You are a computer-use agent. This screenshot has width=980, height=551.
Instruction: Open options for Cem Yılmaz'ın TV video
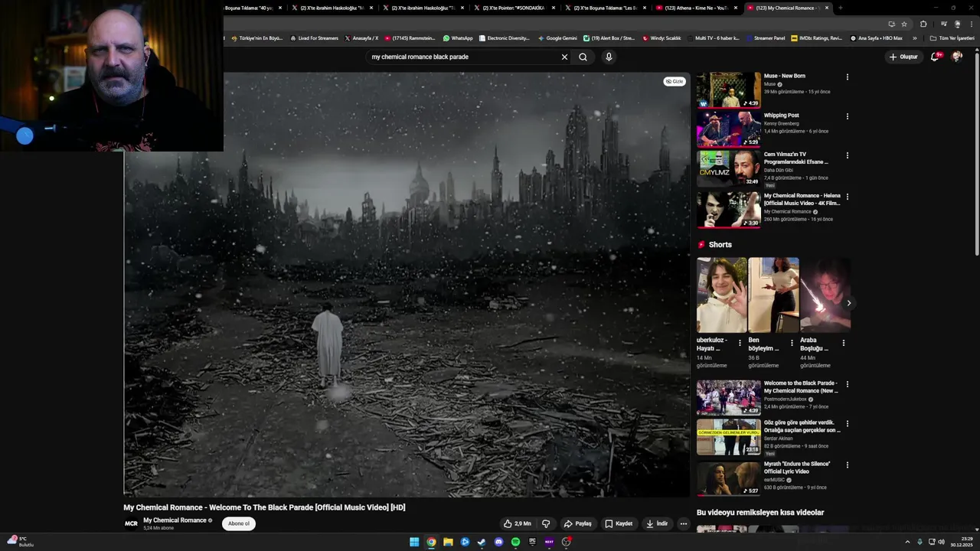tap(847, 155)
